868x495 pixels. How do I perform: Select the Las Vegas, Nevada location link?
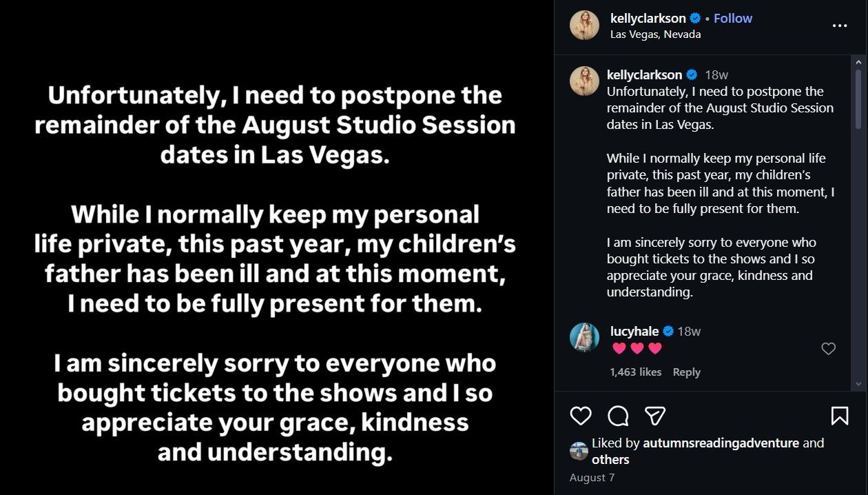[x=655, y=34]
